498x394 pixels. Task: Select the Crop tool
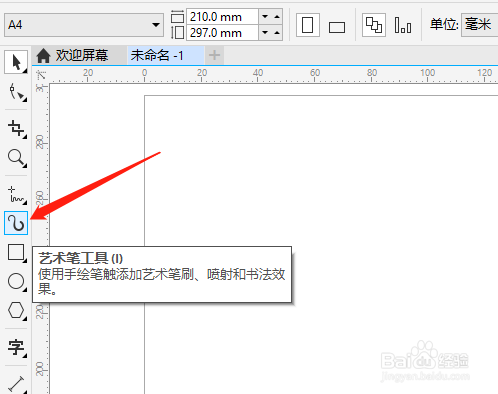[x=16, y=129]
